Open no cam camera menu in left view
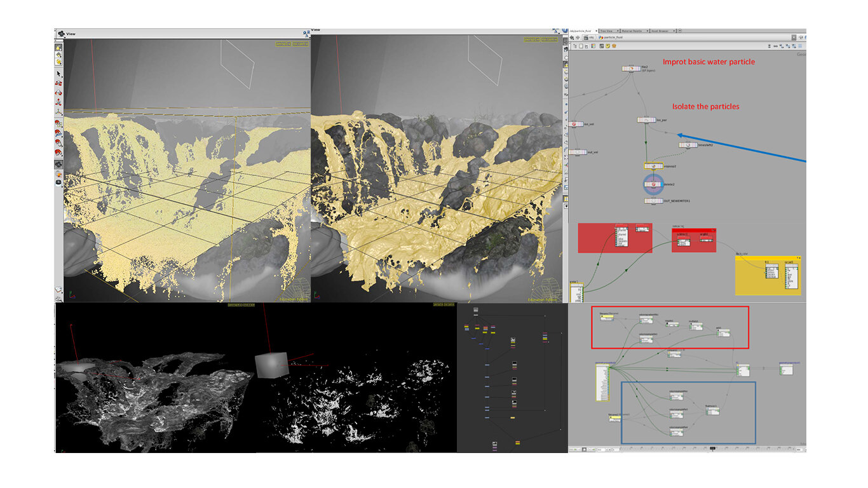 click(301, 44)
